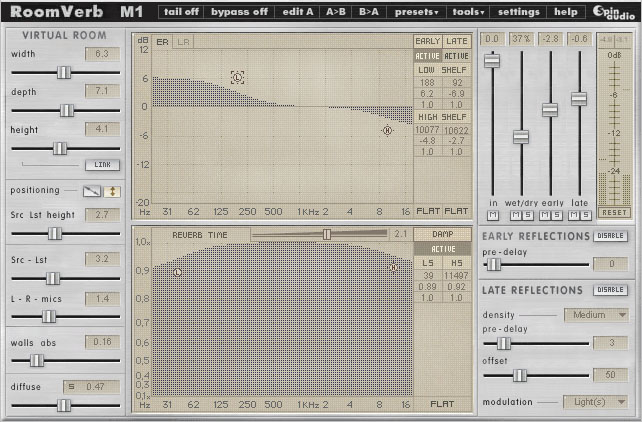Set damping curve to FLAT
Screen dimensions: 642x422
(x=442, y=404)
